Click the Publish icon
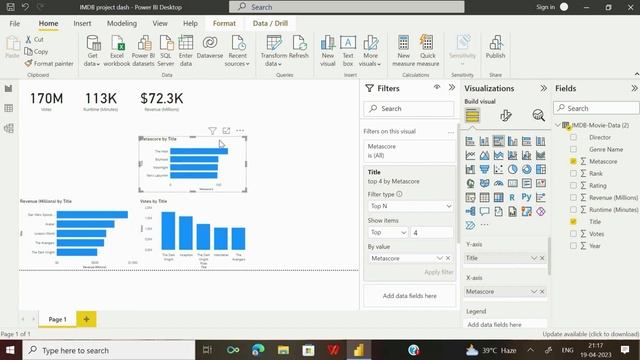 click(496, 43)
